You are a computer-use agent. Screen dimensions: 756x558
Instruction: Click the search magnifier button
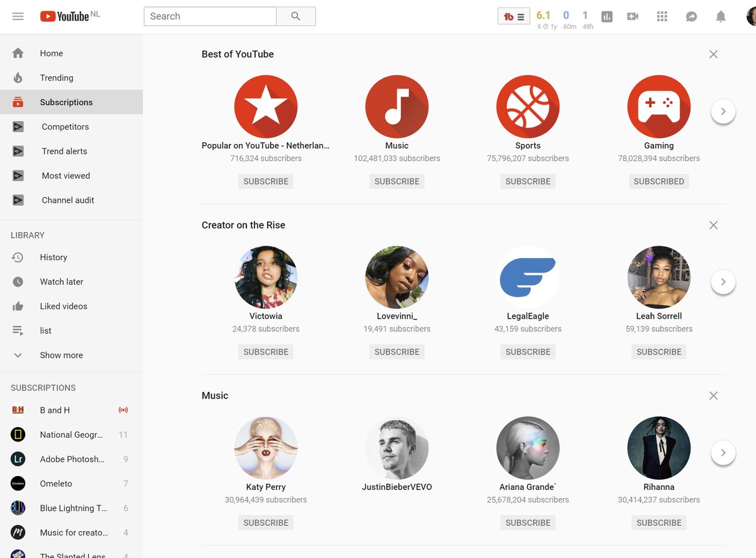[295, 16]
